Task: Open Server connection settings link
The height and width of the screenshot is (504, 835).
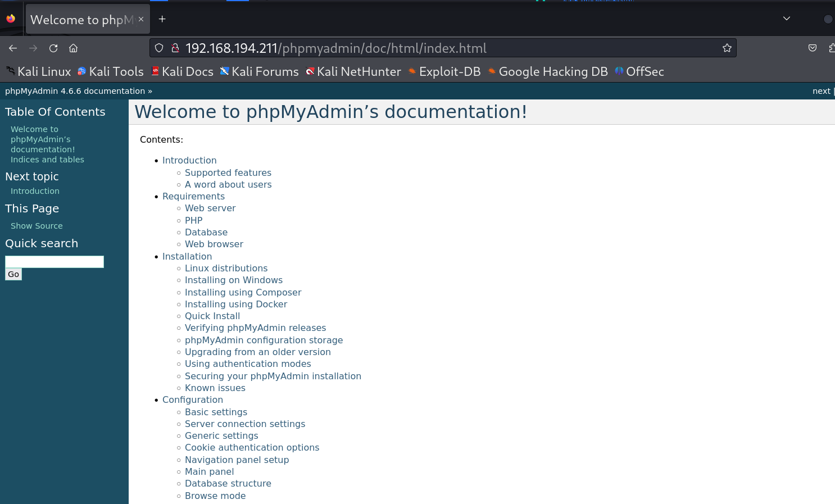Action: tap(245, 424)
